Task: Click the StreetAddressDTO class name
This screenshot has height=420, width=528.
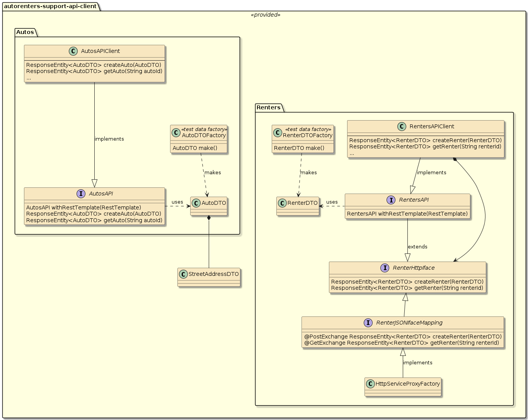Action: point(214,274)
